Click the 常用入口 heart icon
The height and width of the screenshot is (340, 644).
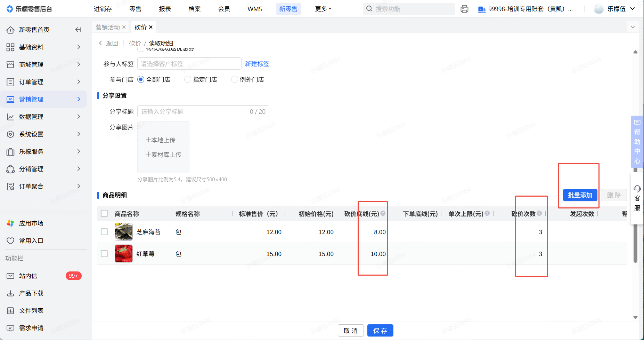pyautogui.click(x=10, y=241)
